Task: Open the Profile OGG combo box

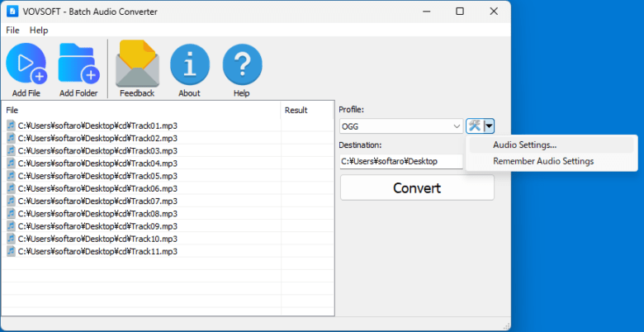Action: pos(401,126)
